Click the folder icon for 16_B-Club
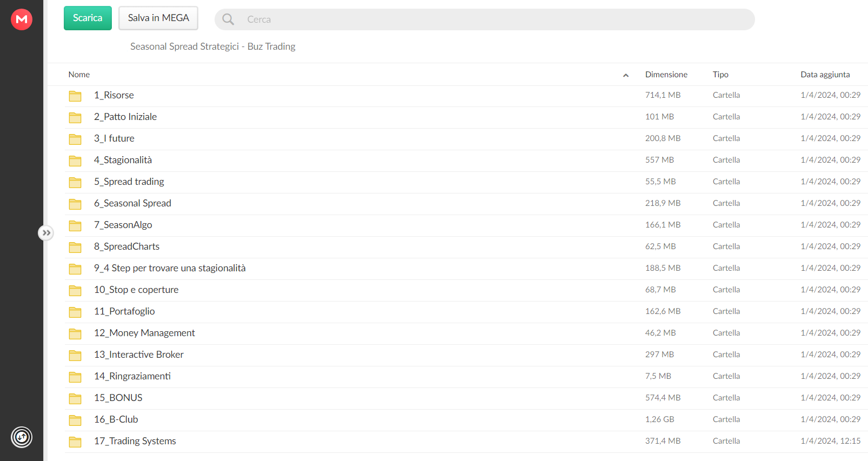Image resolution: width=868 pixels, height=461 pixels. pos(75,420)
